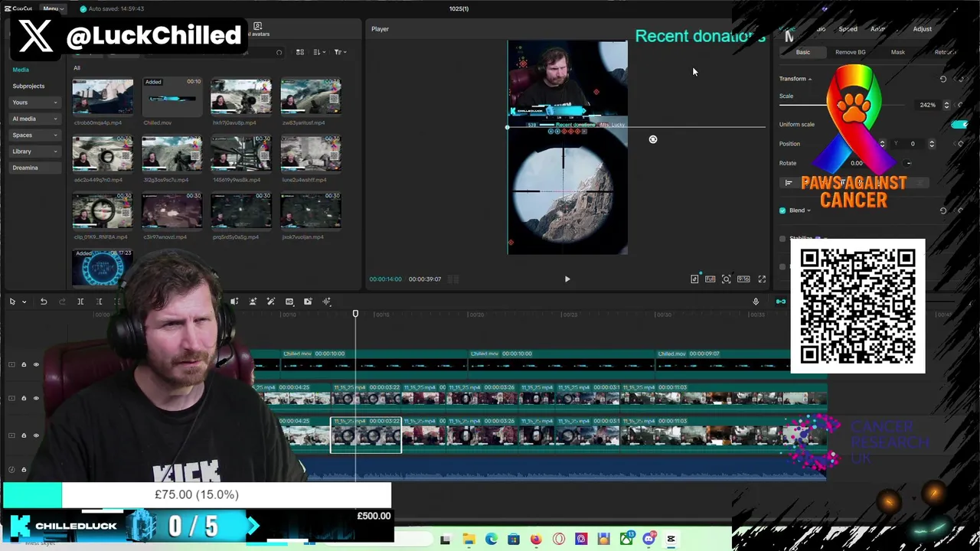Collapse the Transform section
This screenshot has width=980, height=551.
[x=810, y=79]
